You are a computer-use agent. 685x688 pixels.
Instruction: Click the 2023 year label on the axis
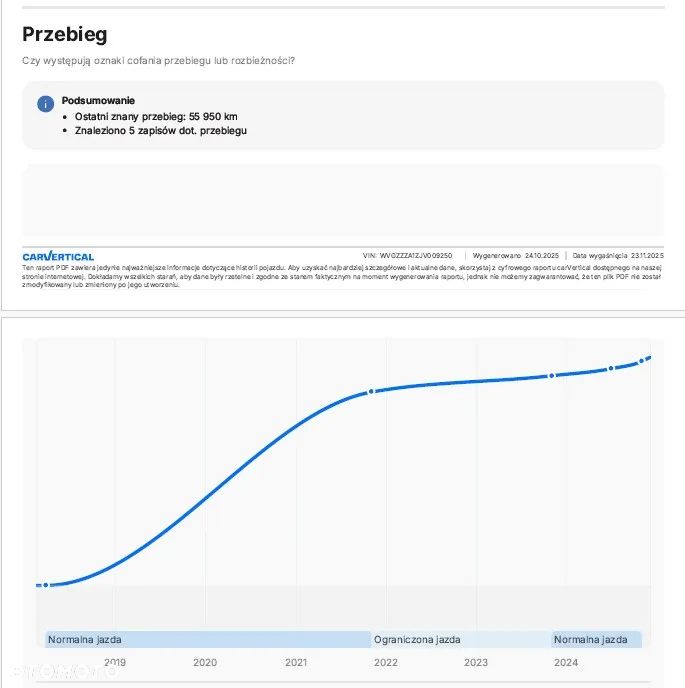pos(476,662)
